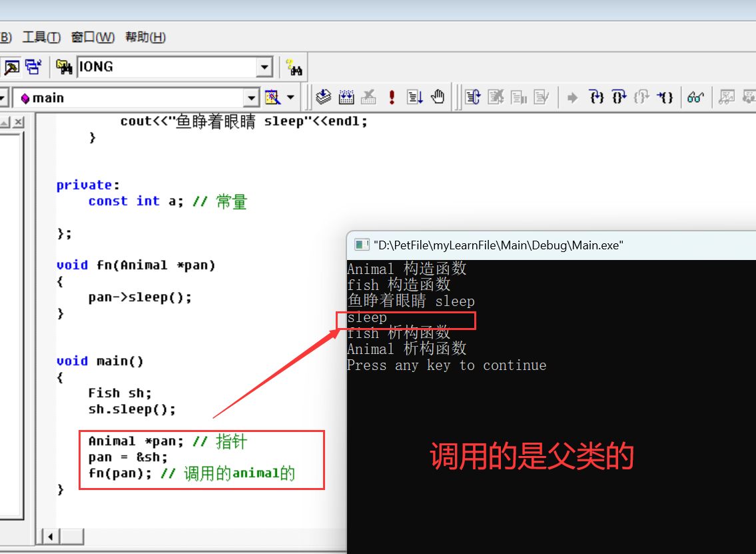Open QuickWatch with the glasses icon
The image size is (756, 554).
[x=696, y=97]
